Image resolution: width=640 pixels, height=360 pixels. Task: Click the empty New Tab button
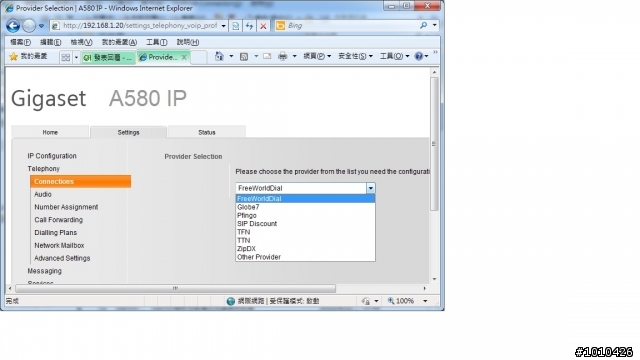[x=199, y=58]
